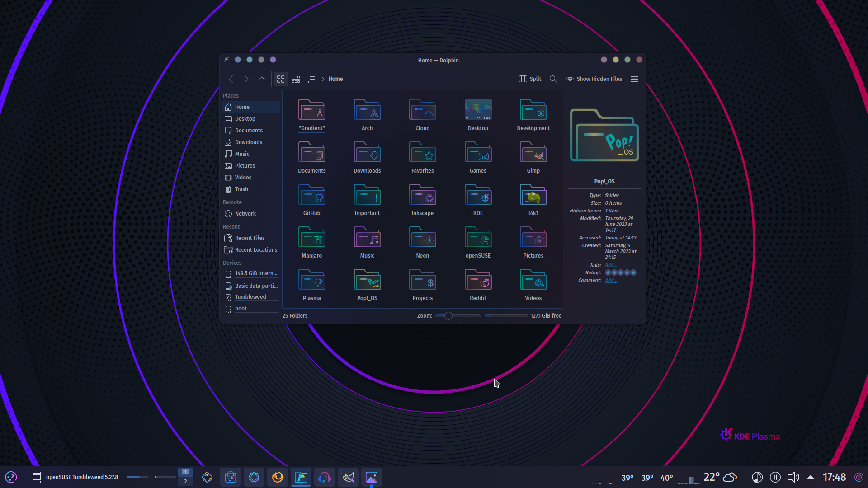Click the 17:48 clock
This screenshot has width=868, height=488.
coord(834,477)
